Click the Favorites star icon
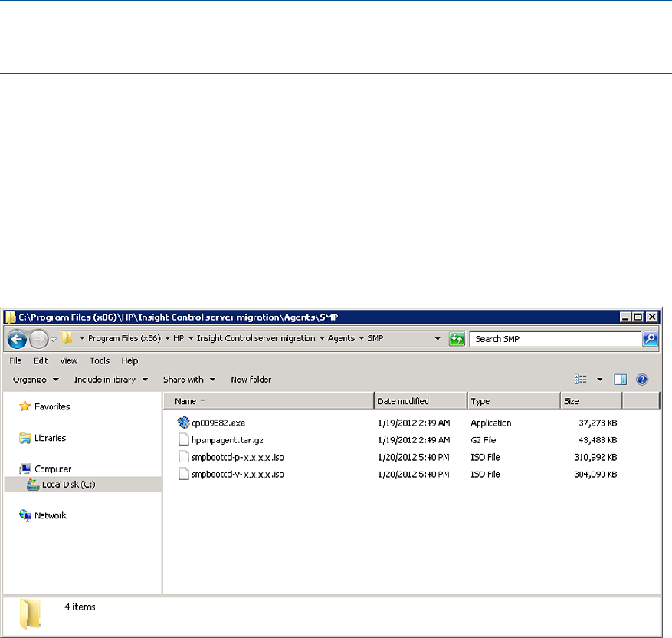Viewport: 672px width, 638px height. (25, 406)
